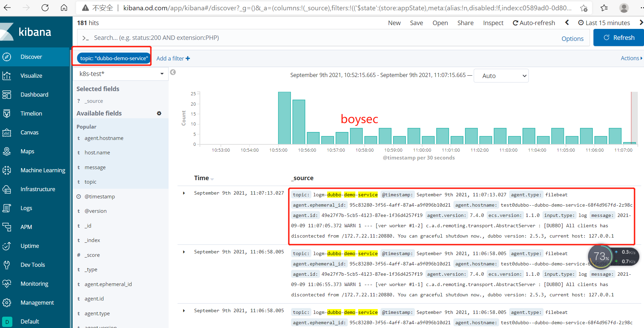Select the agent.type field
Viewport: 644px width, 328px height.
[97, 313]
